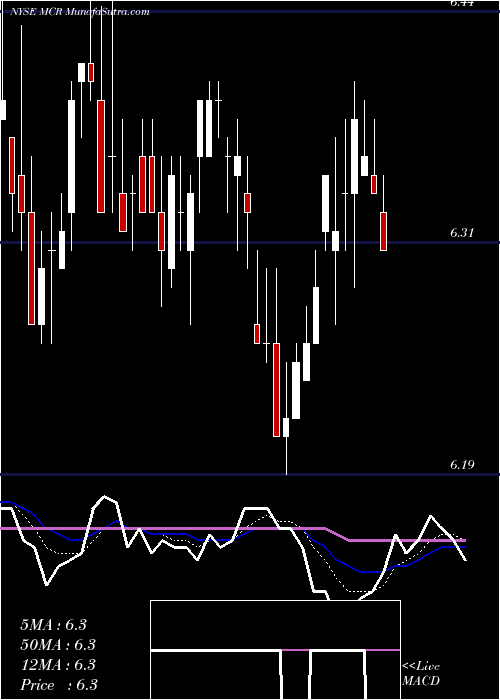Click the 6.19 price level label

[462, 465]
